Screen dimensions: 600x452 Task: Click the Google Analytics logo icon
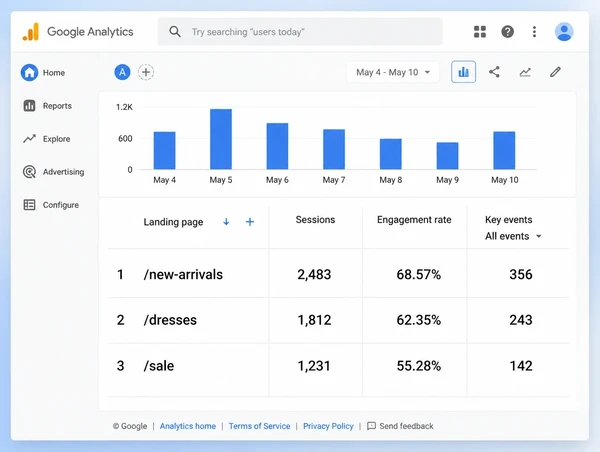coord(31,31)
